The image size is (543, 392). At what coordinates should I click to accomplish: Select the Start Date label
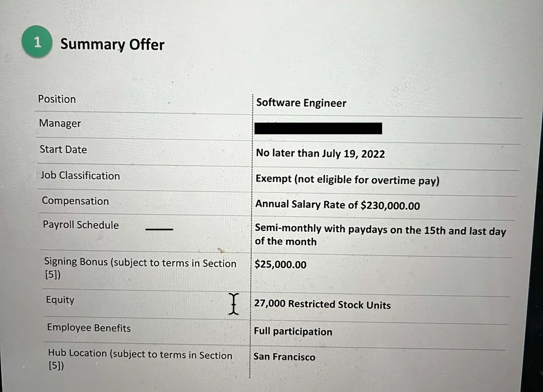[x=63, y=149]
